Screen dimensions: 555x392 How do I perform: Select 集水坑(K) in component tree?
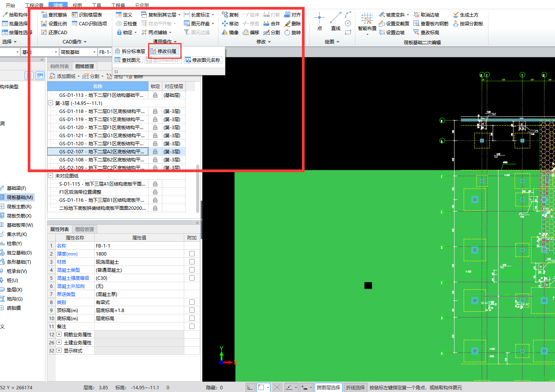click(x=17, y=234)
